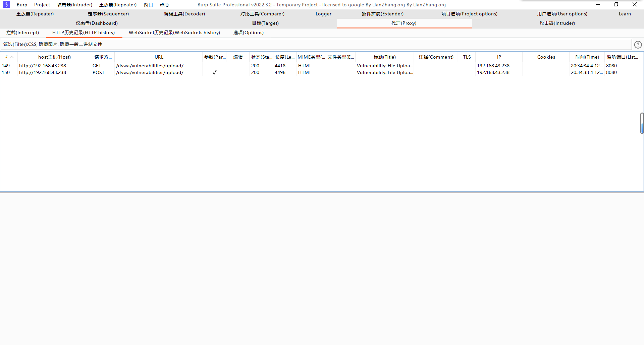Sort by the 状态(Sta... column header
Viewport: 644px width, 345px height.
(x=262, y=57)
